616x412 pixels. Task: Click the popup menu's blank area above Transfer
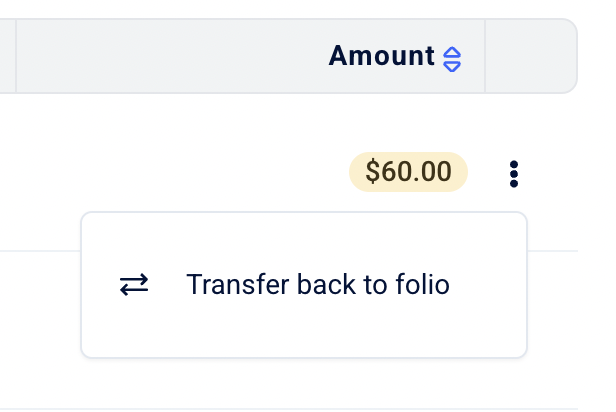pos(300,237)
